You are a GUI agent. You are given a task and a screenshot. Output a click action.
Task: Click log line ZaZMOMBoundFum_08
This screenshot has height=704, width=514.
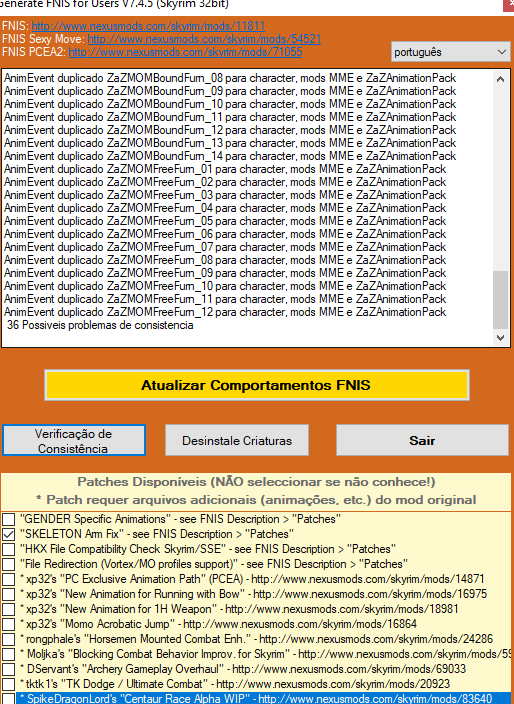230,78
